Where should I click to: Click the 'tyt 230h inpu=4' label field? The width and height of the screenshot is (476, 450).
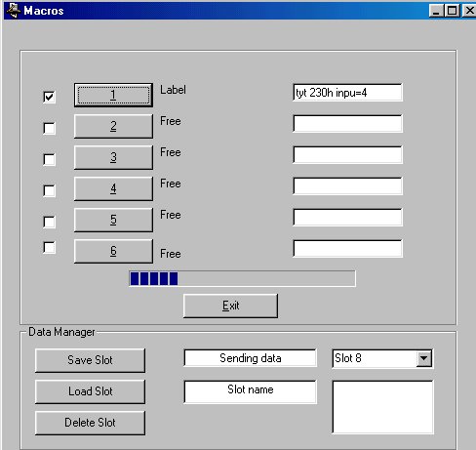pos(347,93)
